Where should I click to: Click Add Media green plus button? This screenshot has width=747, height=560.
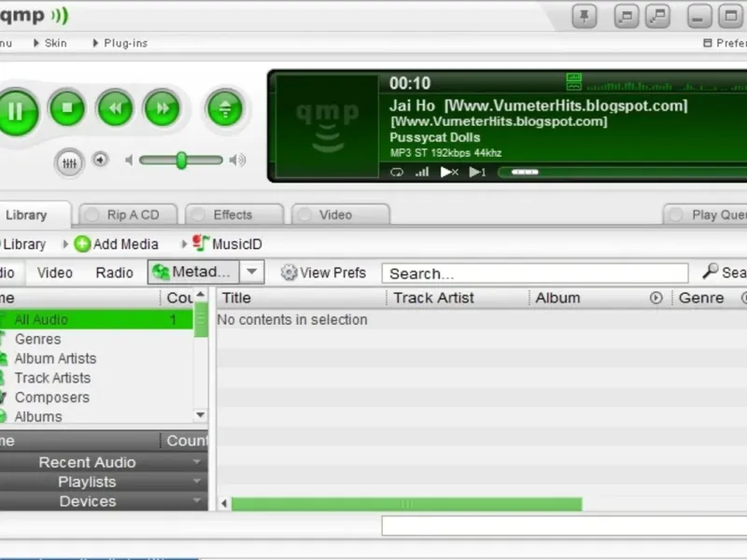[x=116, y=245]
